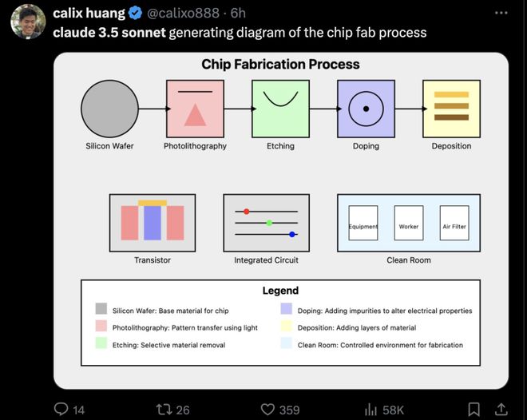Click the share upload icon

tap(501, 410)
